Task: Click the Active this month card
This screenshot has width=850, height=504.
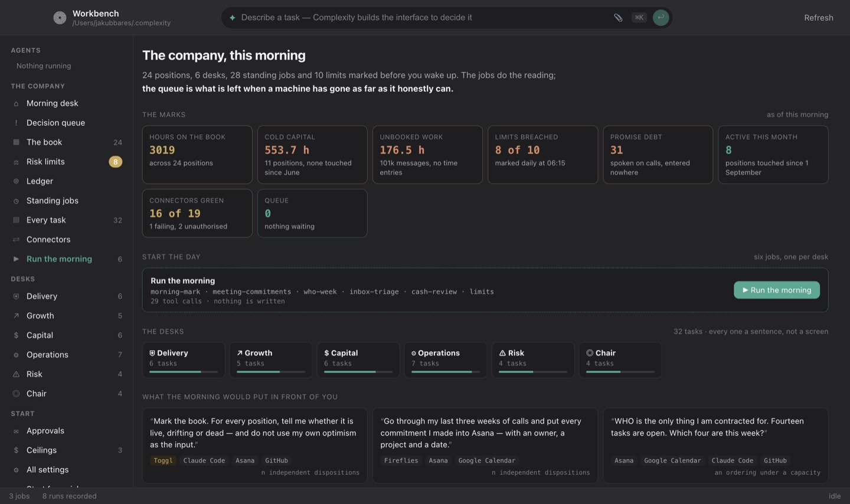Action: 773,155
